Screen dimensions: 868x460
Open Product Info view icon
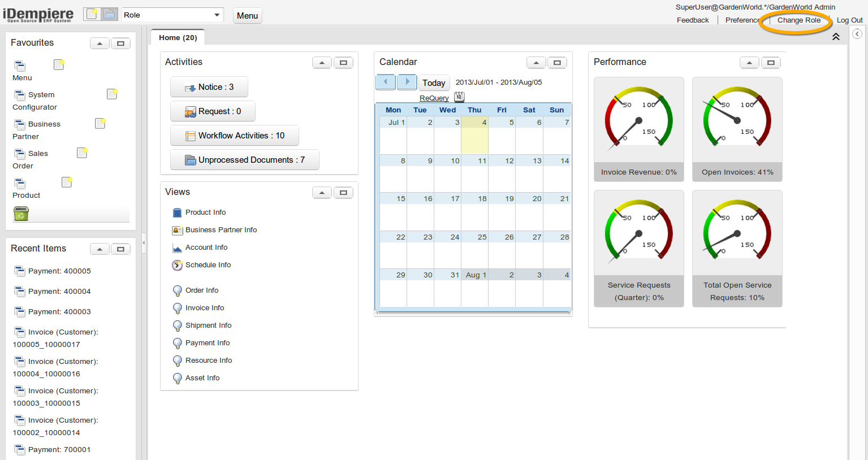[177, 212]
